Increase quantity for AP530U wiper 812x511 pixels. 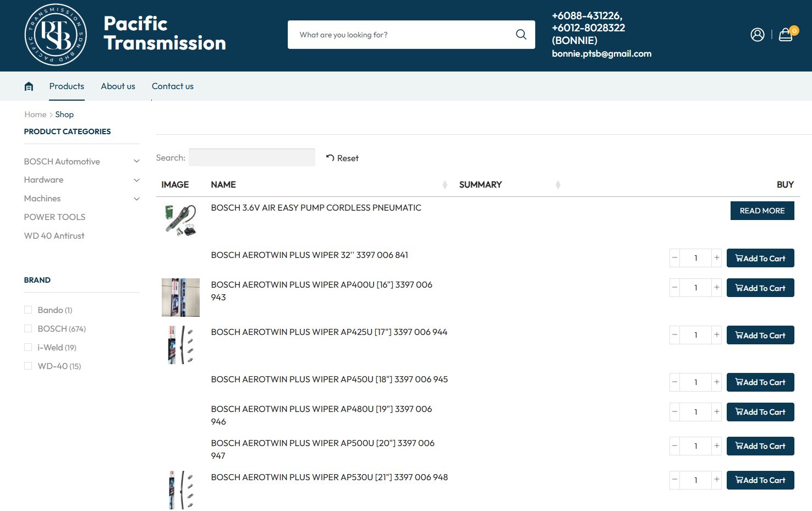coord(716,480)
